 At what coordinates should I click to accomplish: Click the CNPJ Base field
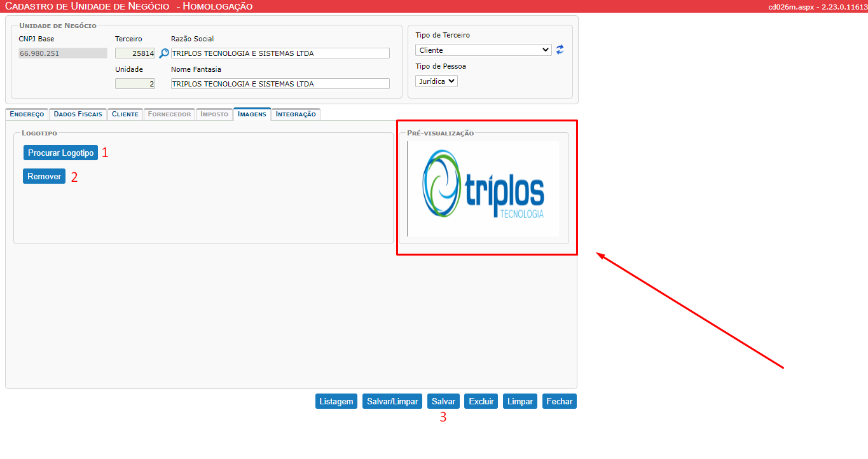[63, 53]
